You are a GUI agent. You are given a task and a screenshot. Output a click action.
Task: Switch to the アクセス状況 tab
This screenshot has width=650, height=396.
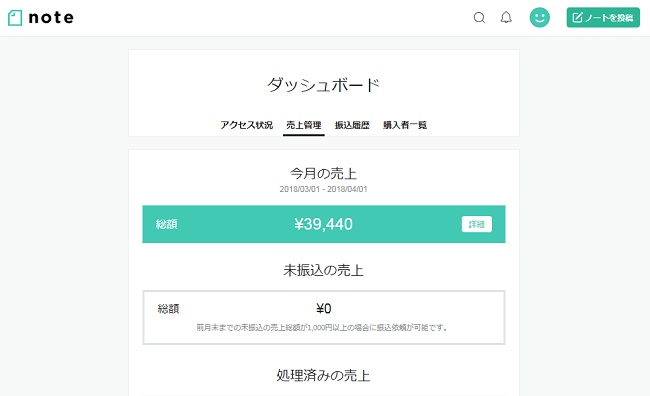click(x=246, y=125)
